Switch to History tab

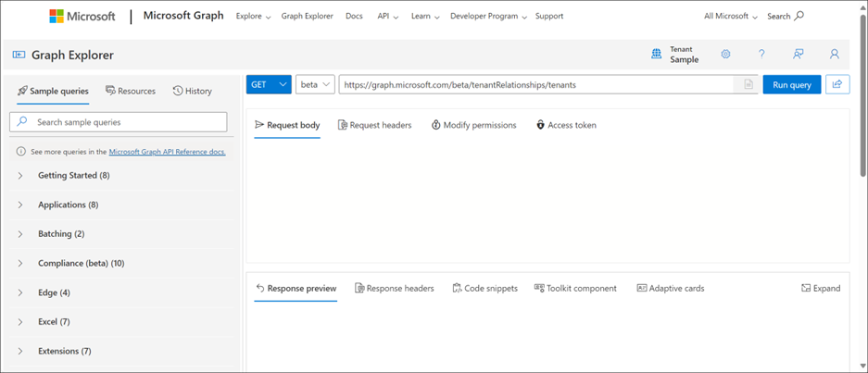coord(192,91)
